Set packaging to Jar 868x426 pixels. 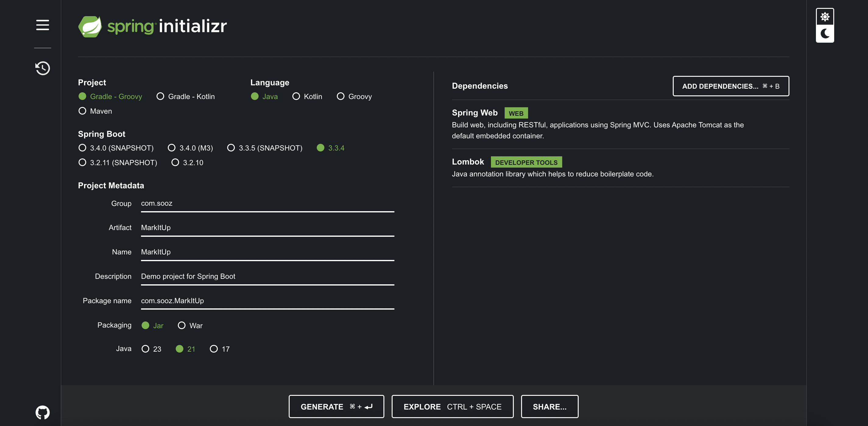(152, 325)
